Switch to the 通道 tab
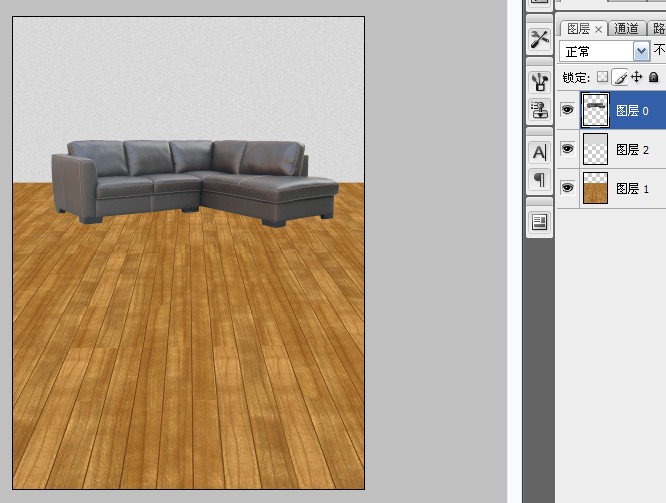Image resolution: width=666 pixels, height=503 pixels. click(x=626, y=29)
